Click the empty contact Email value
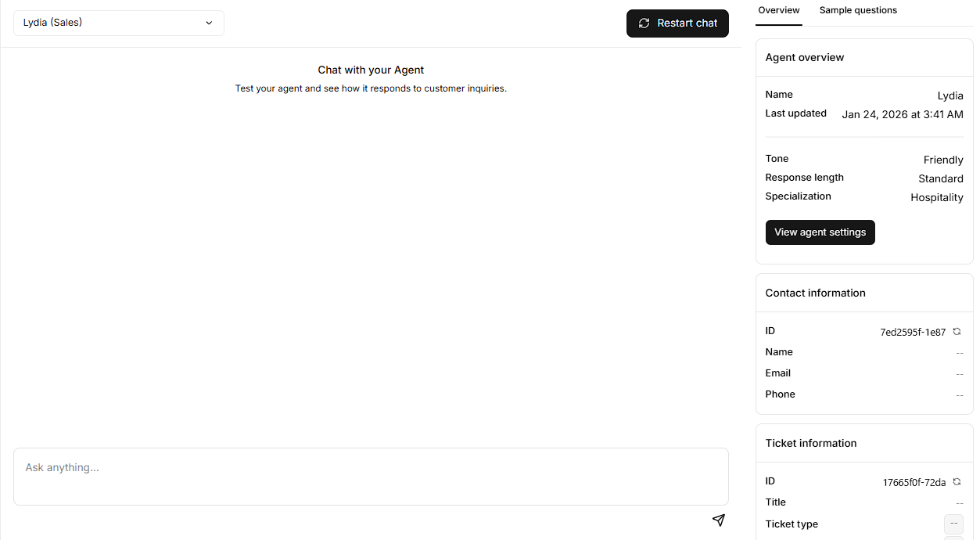 pos(959,374)
